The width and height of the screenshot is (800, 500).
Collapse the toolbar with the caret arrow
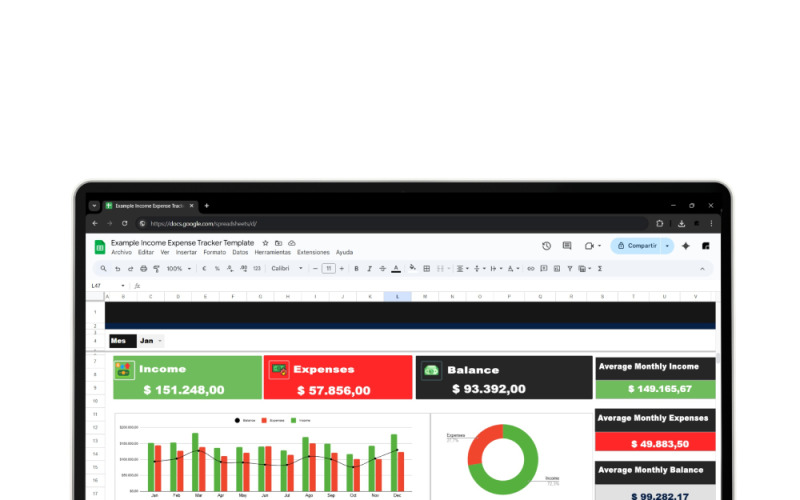(703, 269)
